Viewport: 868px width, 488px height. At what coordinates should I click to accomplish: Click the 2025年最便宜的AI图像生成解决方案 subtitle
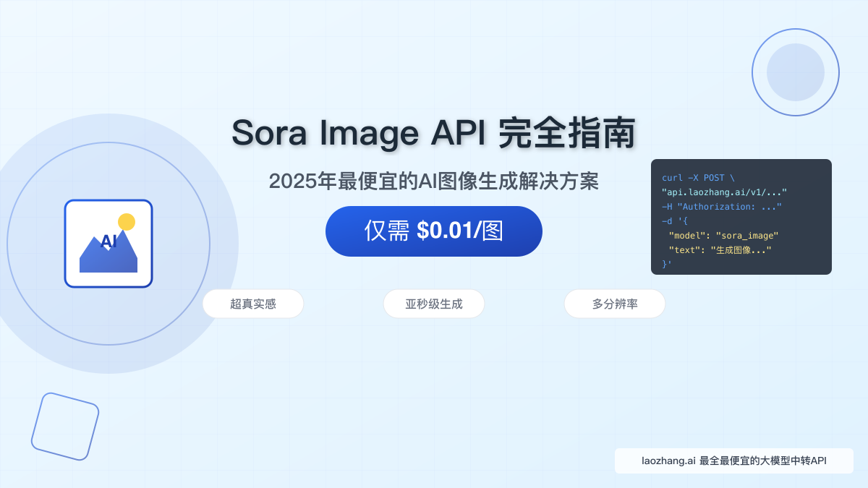[x=434, y=181]
